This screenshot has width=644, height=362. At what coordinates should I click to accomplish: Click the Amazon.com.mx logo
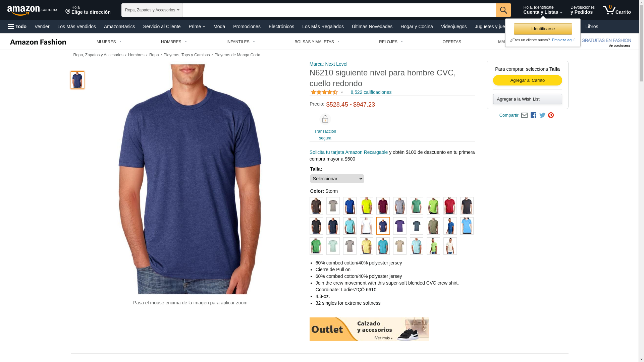[32, 10]
